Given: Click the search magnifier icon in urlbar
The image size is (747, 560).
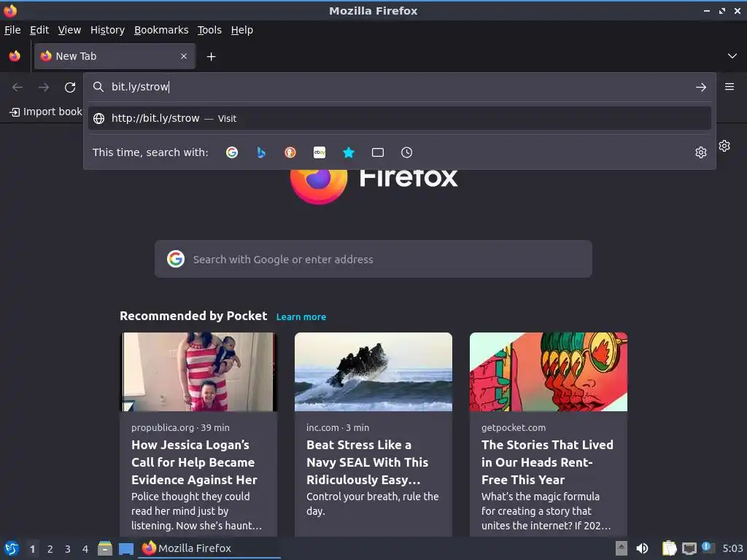Looking at the screenshot, I should click(98, 87).
